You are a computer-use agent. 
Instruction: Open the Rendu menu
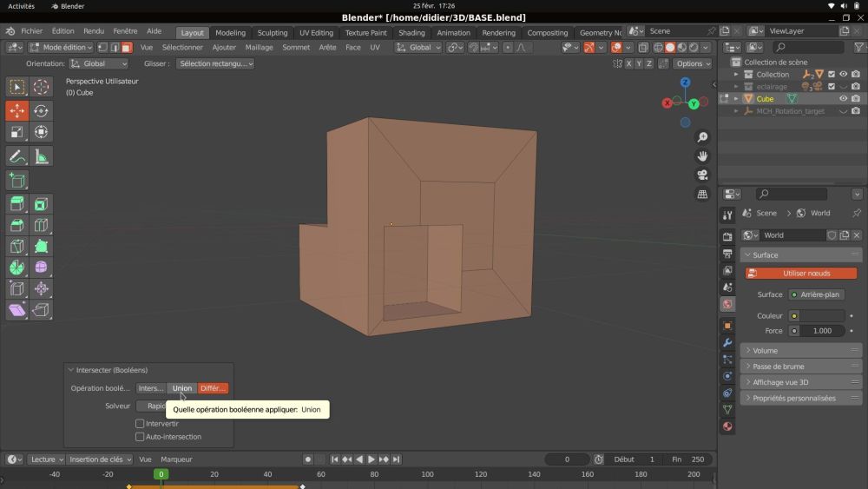(x=94, y=31)
